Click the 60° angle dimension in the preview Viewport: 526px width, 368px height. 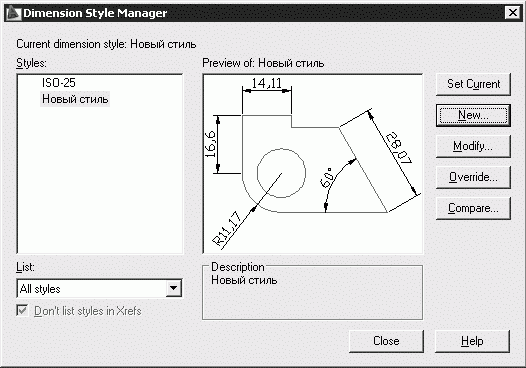(327, 178)
